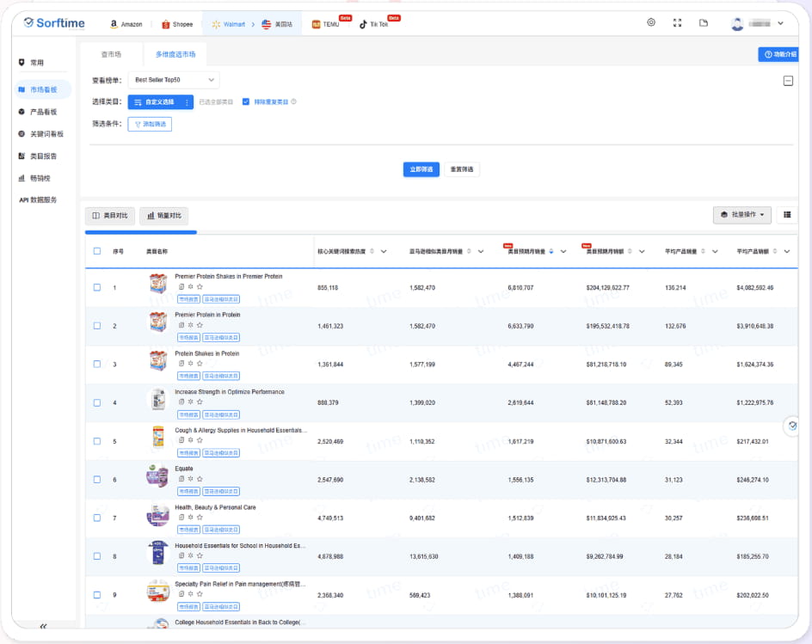Click the floating round icon beside the table
Screen dimensions: 812x644
[792, 426]
